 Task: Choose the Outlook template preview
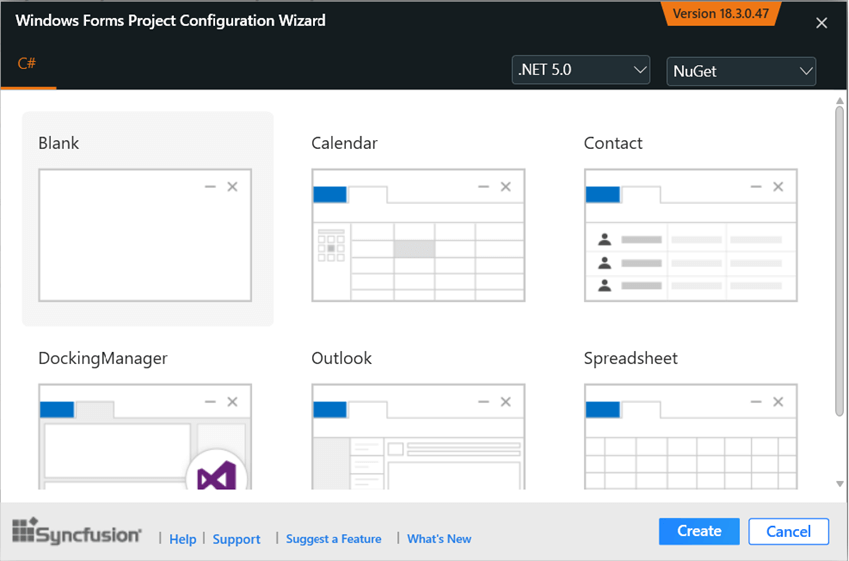[x=418, y=438]
